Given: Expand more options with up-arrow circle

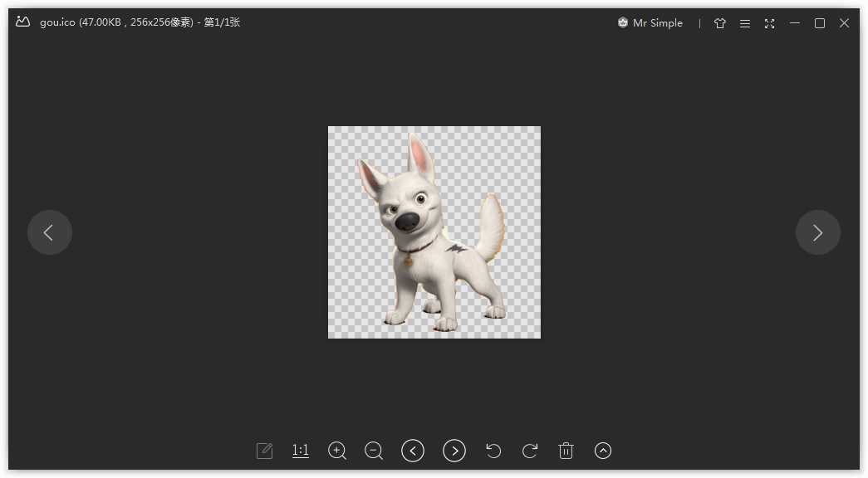Looking at the screenshot, I should click(603, 451).
